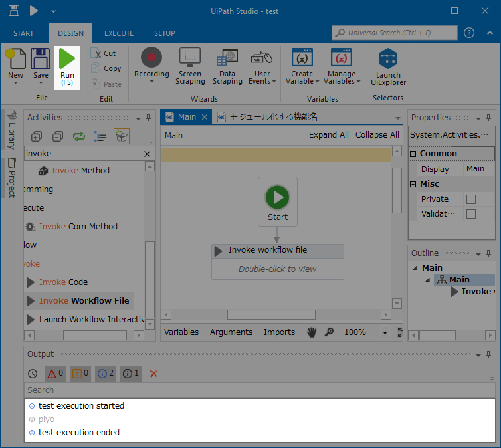Open the Library side tab
501x448 pixels.
click(12, 130)
